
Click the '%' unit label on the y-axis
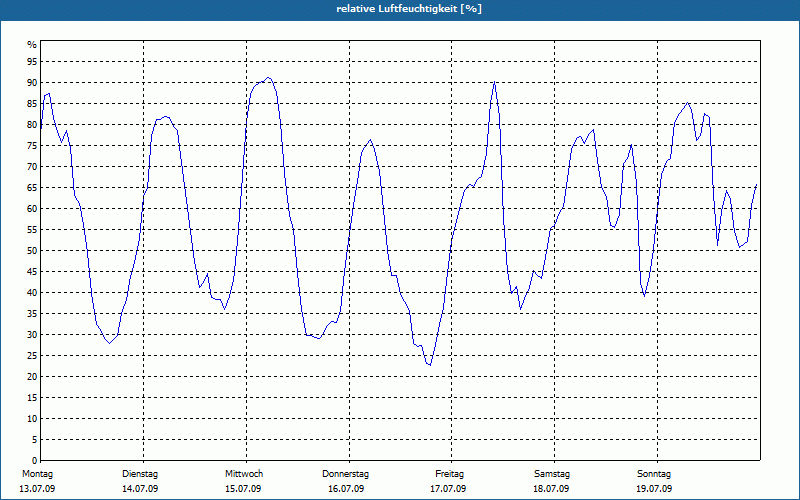tap(32, 45)
